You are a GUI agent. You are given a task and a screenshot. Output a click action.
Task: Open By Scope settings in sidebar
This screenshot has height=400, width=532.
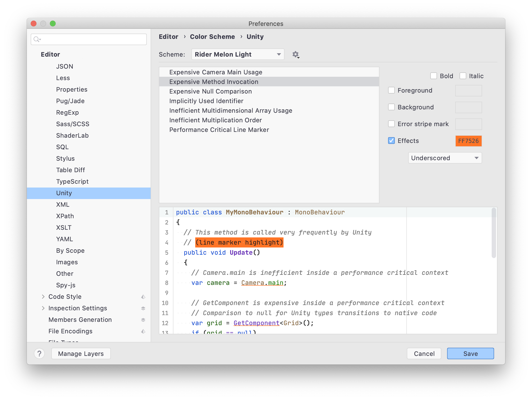point(89,251)
